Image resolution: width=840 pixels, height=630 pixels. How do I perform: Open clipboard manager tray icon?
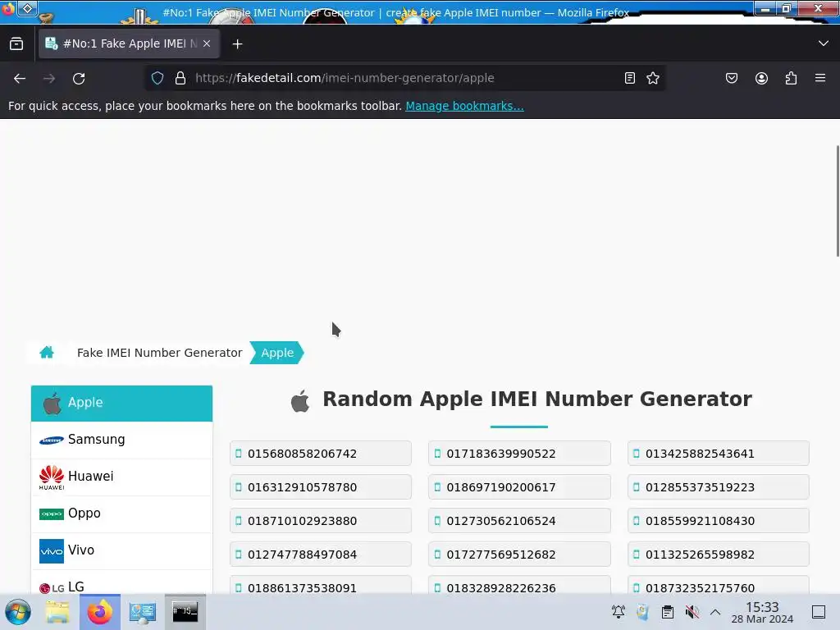pos(667,612)
